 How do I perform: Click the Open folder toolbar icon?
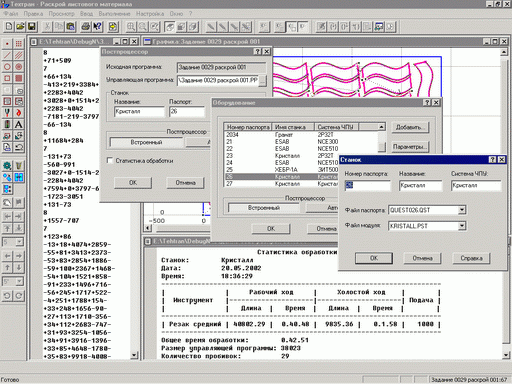[x=20, y=26]
